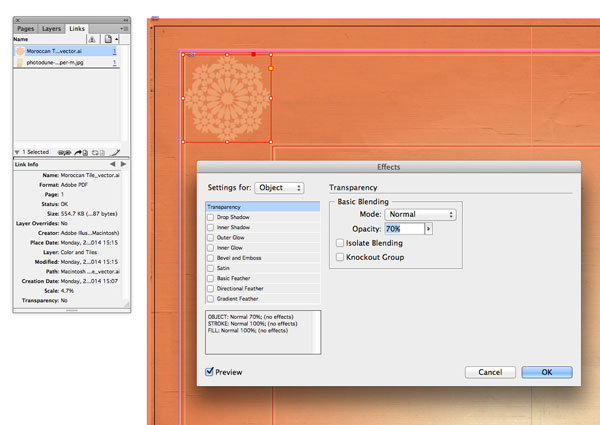
Task: Uncheck the Preview checkbox
Action: coord(209,371)
